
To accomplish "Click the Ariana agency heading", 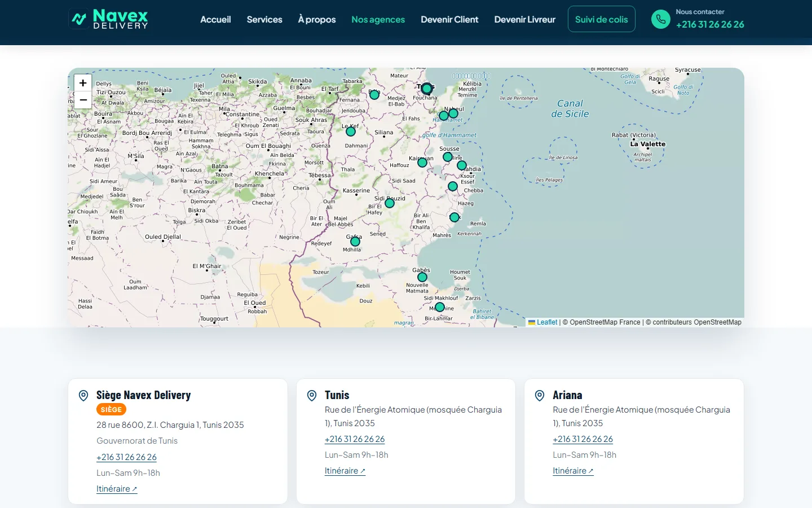I will [x=567, y=395].
